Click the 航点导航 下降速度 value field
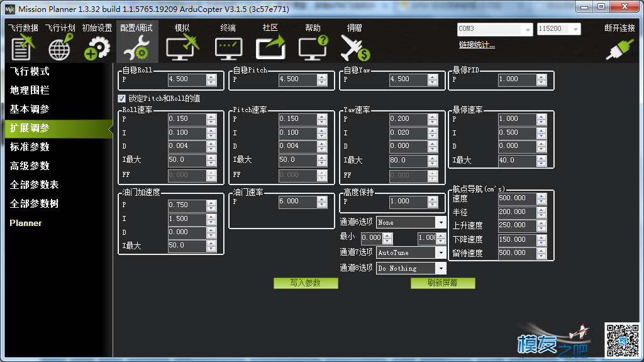Screen dimensions: 644x362 pos(522,239)
